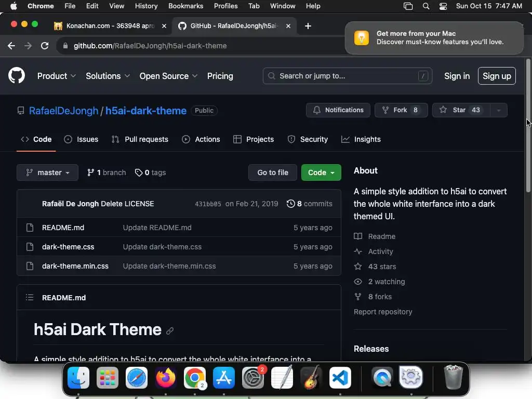The height and width of the screenshot is (399, 532).
Task: Open the Star lists dropdown arrow
Action: pyautogui.click(x=499, y=110)
